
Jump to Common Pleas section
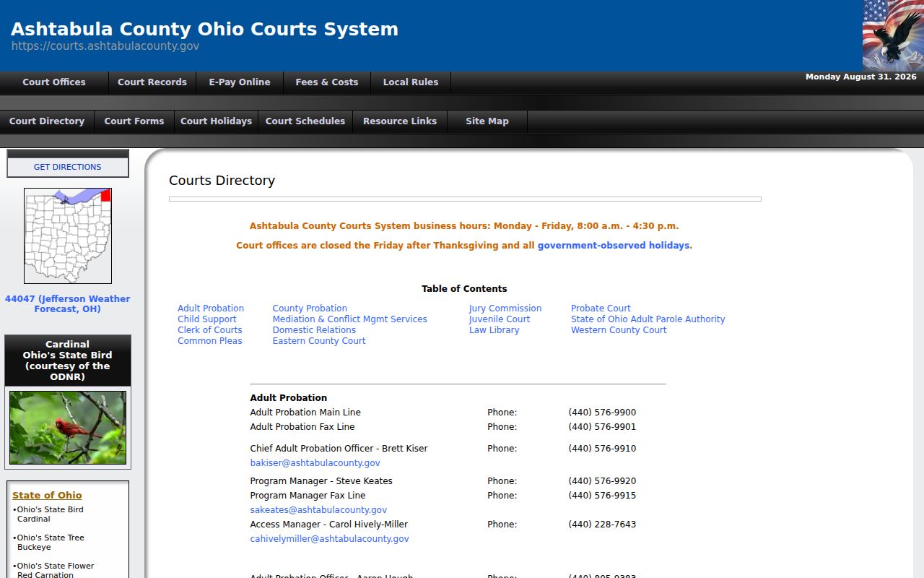tap(210, 341)
